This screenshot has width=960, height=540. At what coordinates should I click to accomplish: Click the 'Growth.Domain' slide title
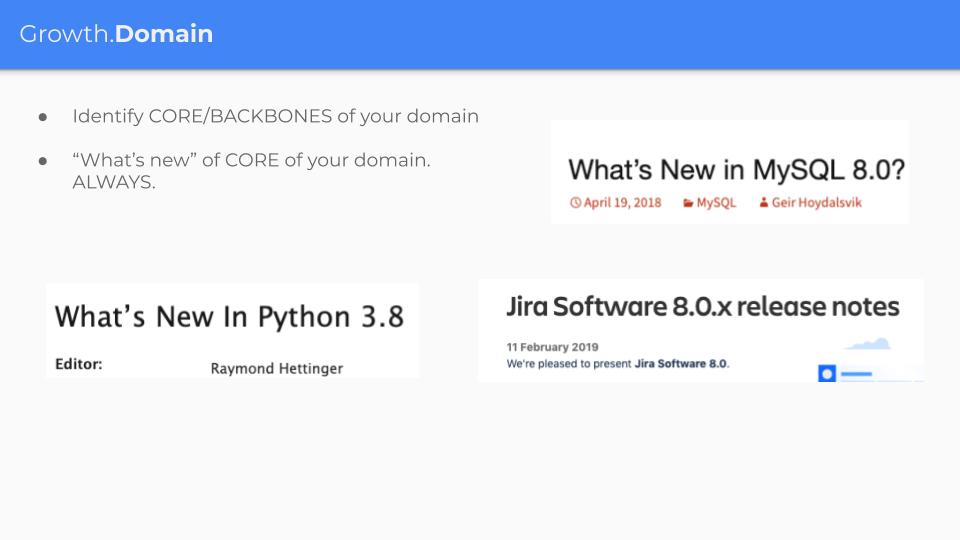[116, 34]
